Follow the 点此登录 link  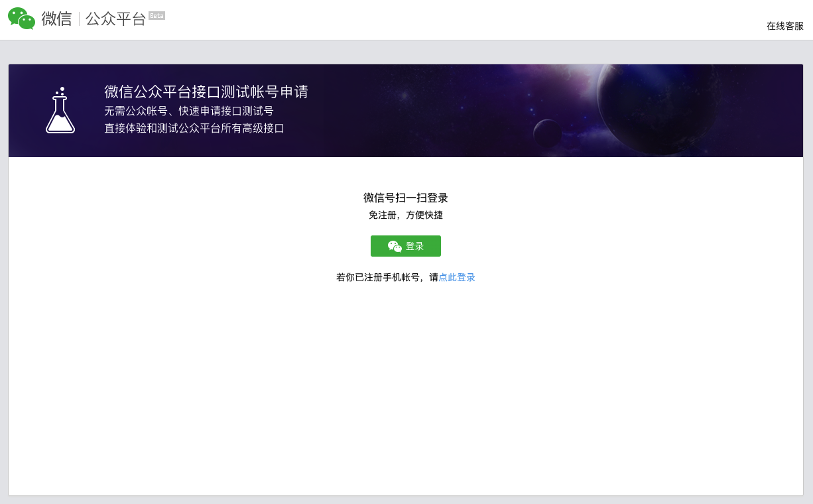pyautogui.click(x=457, y=278)
